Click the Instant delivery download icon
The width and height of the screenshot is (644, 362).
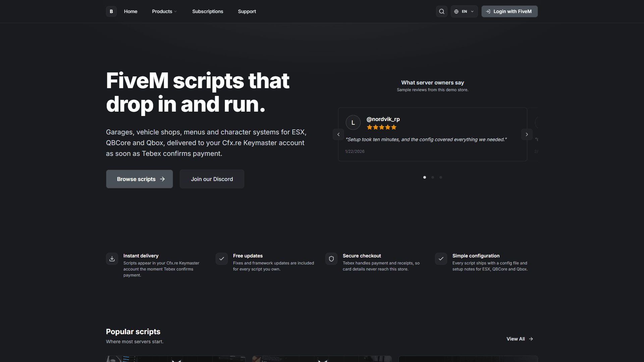112,259
